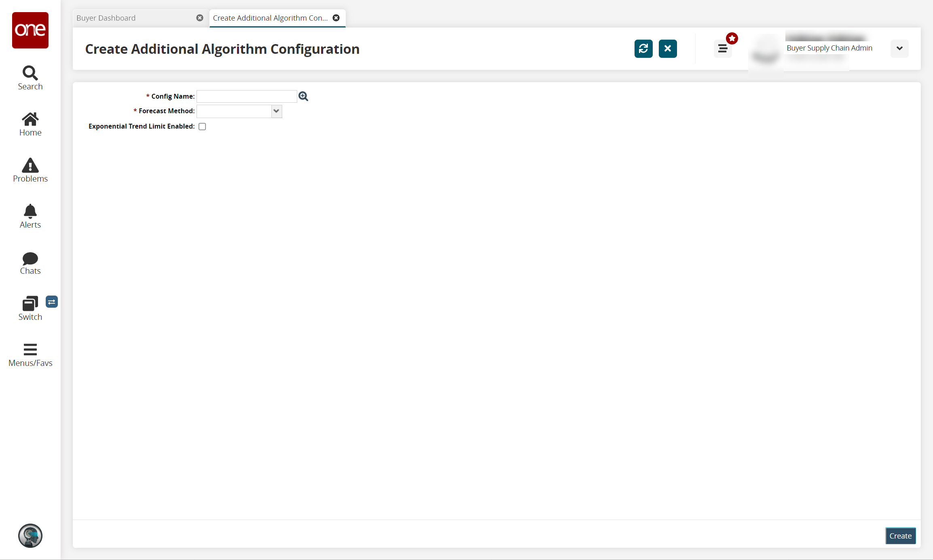Open the Problems panel
933x560 pixels.
point(30,170)
